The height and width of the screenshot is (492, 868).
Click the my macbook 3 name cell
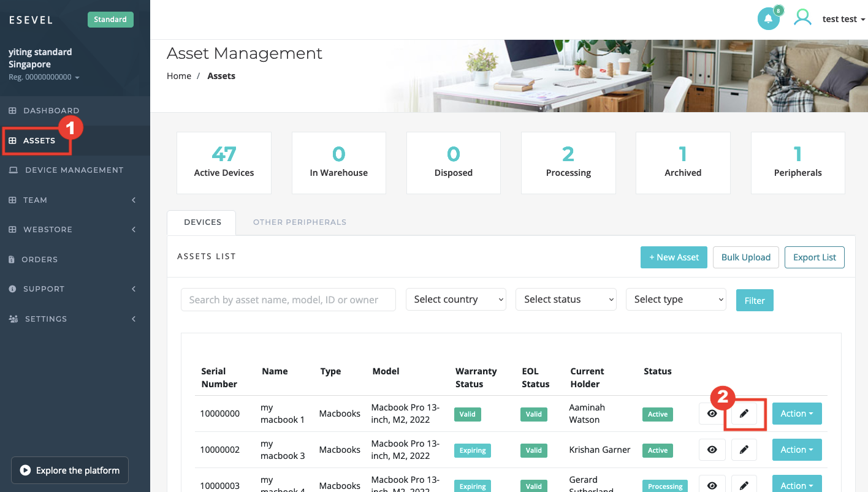pyautogui.click(x=283, y=450)
